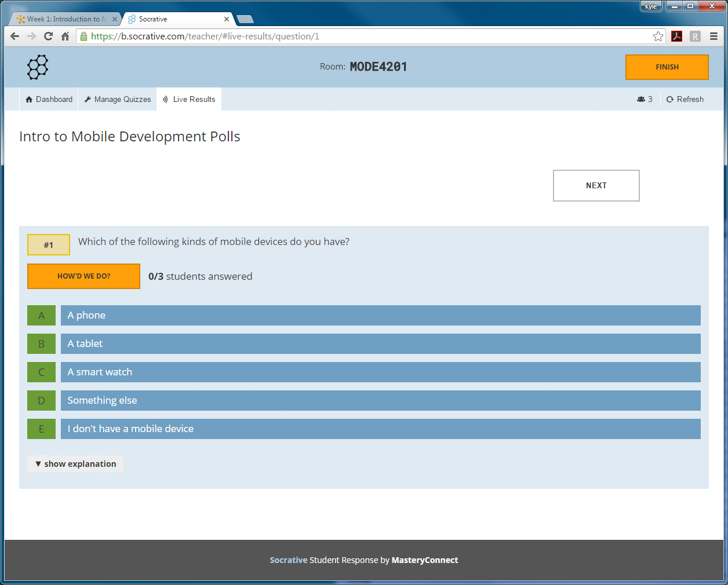Select answer letter E
The width and height of the screenshot is (728, 585).
coord(41,429)
